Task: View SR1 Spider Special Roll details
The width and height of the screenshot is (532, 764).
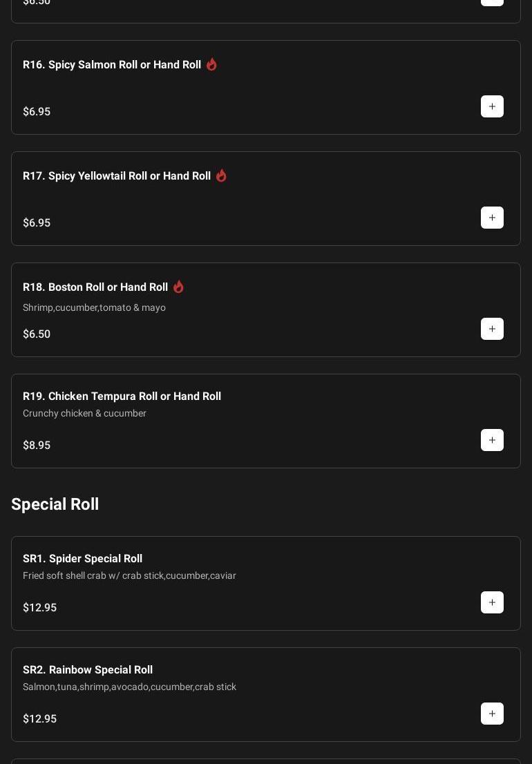Action: click(82, 559)
